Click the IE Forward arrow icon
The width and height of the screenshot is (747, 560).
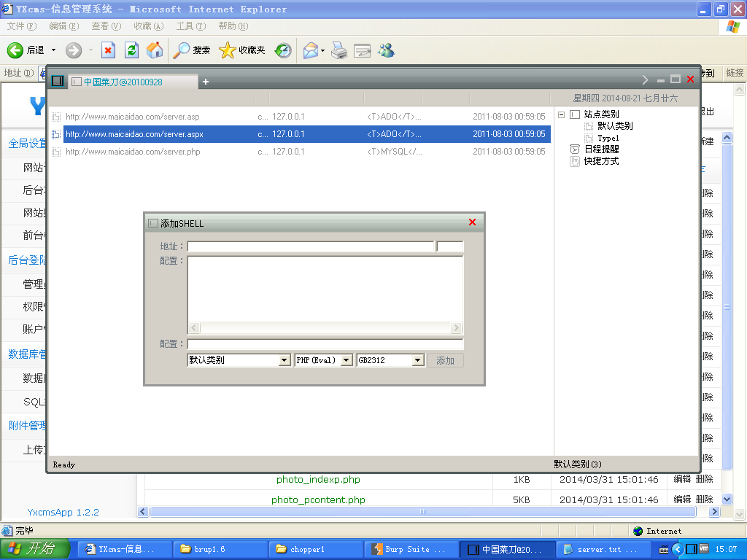(x=74, y=50)
